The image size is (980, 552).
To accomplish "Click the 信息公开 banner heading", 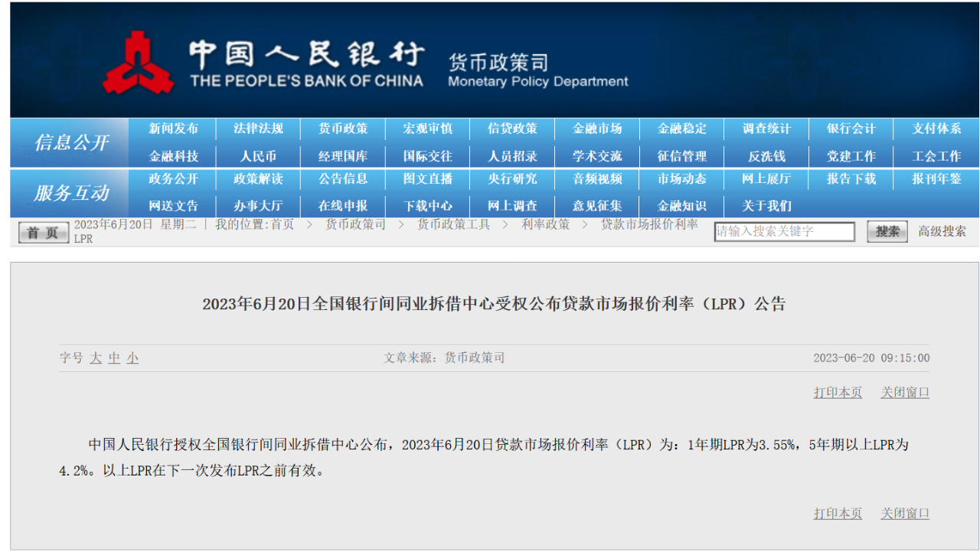I will (x=71, y=142).
